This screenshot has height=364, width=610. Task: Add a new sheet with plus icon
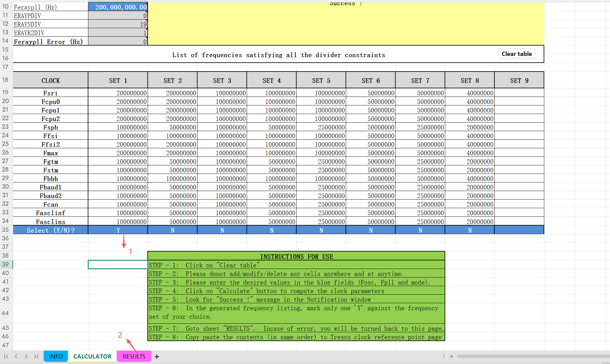point(157,357)
